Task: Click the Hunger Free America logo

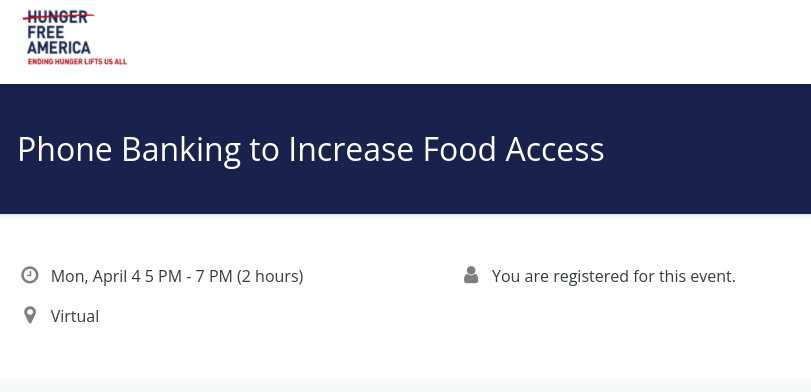Action: (74, 37)
